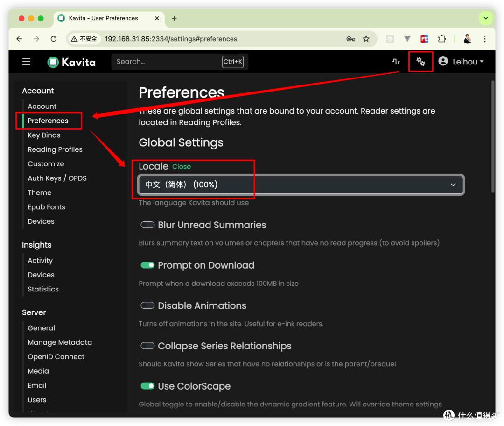This screenshot has width=504, height=426.
Task: Go back using the browser back arrow
Action: tap(19, 39)
